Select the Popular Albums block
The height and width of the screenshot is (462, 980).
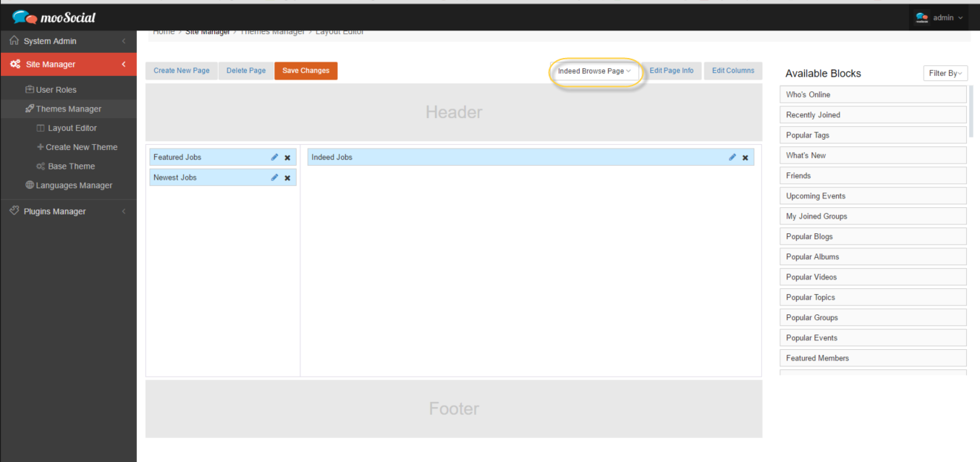873,257
